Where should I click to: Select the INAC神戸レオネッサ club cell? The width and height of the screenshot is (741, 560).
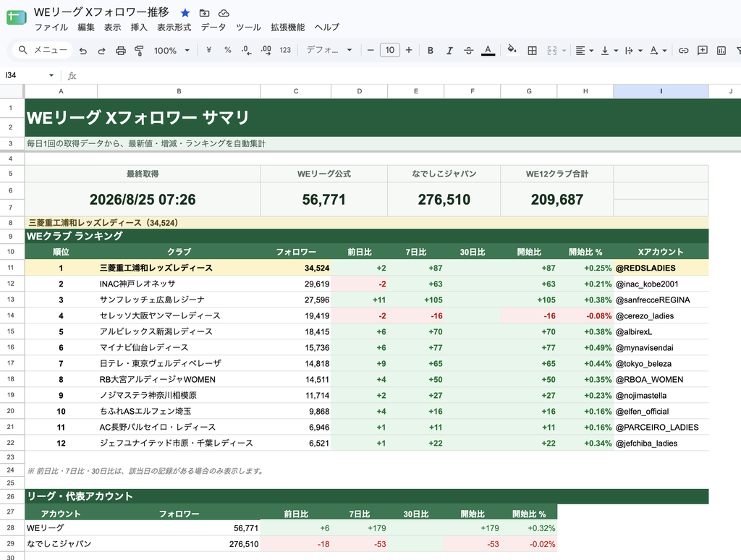(x=179, y=284)
